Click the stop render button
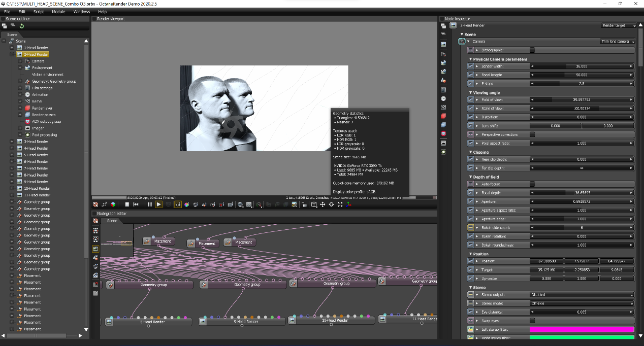The image size is (644, 346). coord(127,204)
